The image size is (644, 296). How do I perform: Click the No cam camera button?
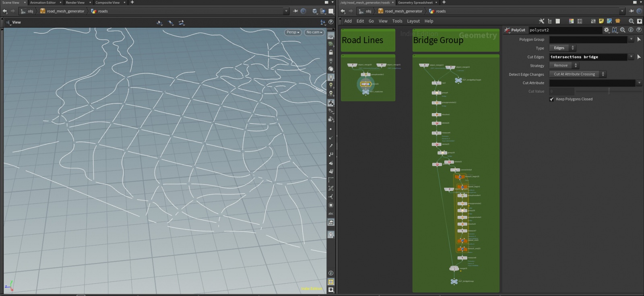[314, 32]
